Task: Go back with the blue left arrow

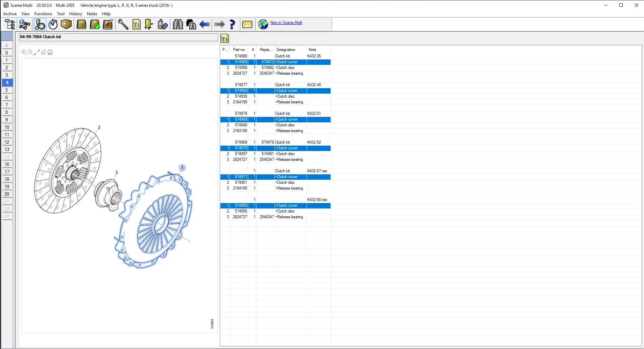Action: coord(205,24)
